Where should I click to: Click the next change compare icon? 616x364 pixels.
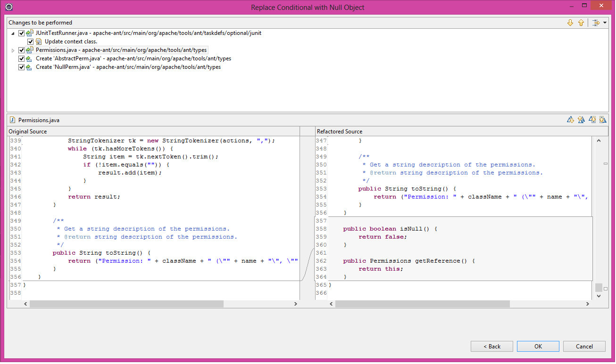click(592, 120)
